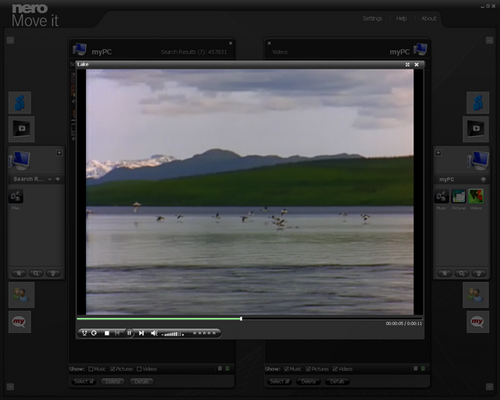Open the Pictures folder icon in the right panel
Image resolution: width=500 pixels, height=400 pixels.
coord(459,196)
